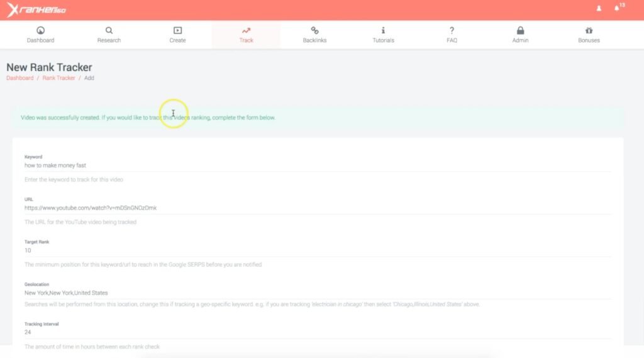Click Rank Tracker breadcrumb link
This screenshot has width=644, height=358.
point(58,78)
